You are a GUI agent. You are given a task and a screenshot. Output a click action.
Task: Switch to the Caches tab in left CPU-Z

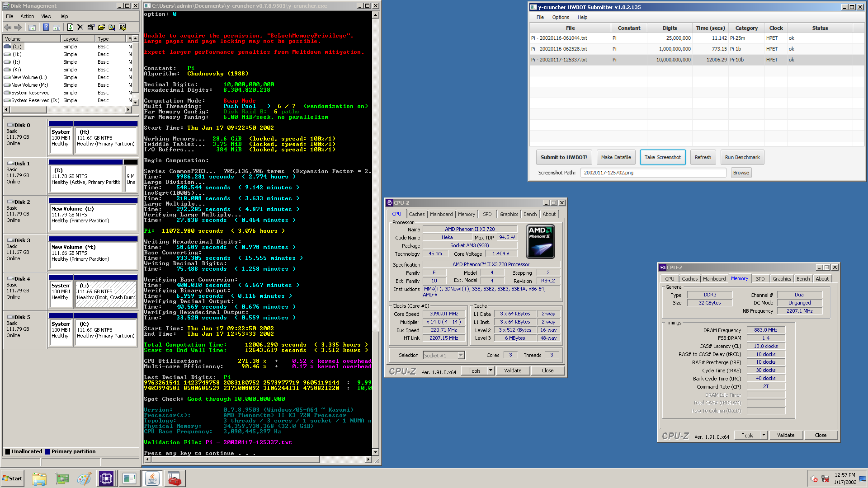point(416,214)
